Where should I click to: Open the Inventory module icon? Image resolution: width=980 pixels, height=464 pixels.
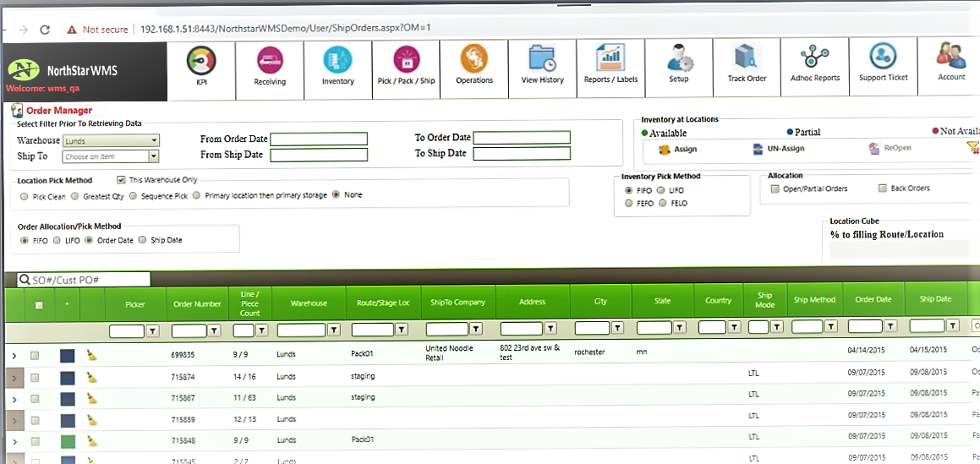click(x=337, y=61)
